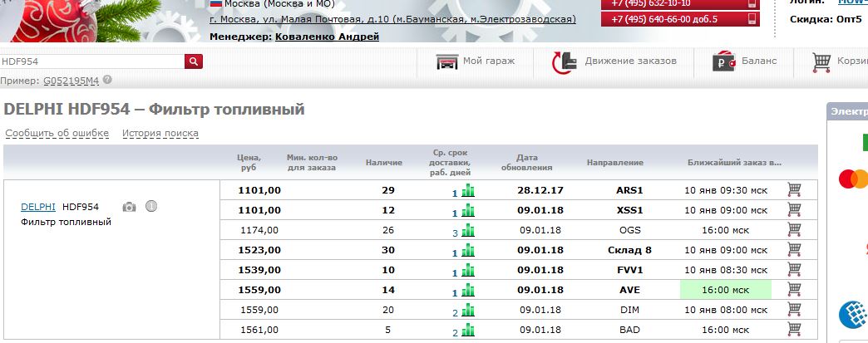The image size is (868, 343).
Task: Add OGS offer to cart
Action: (x=794, y=229)
